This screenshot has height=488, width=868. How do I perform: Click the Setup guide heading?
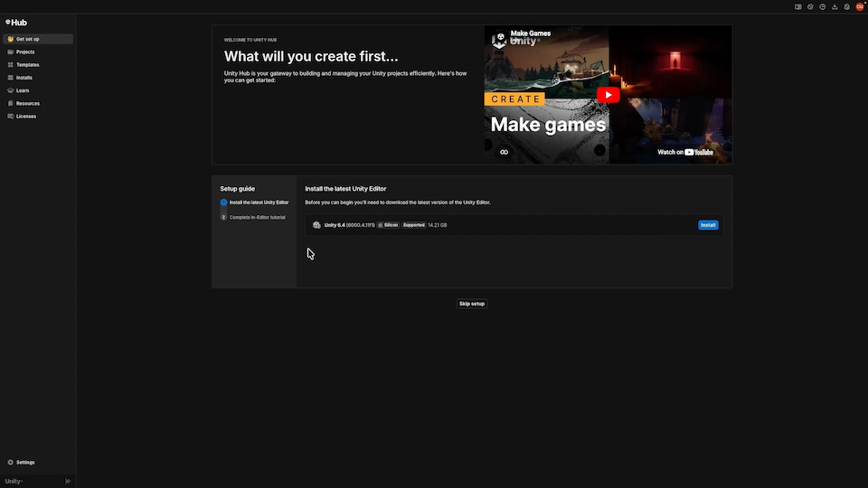pos(238,189)
